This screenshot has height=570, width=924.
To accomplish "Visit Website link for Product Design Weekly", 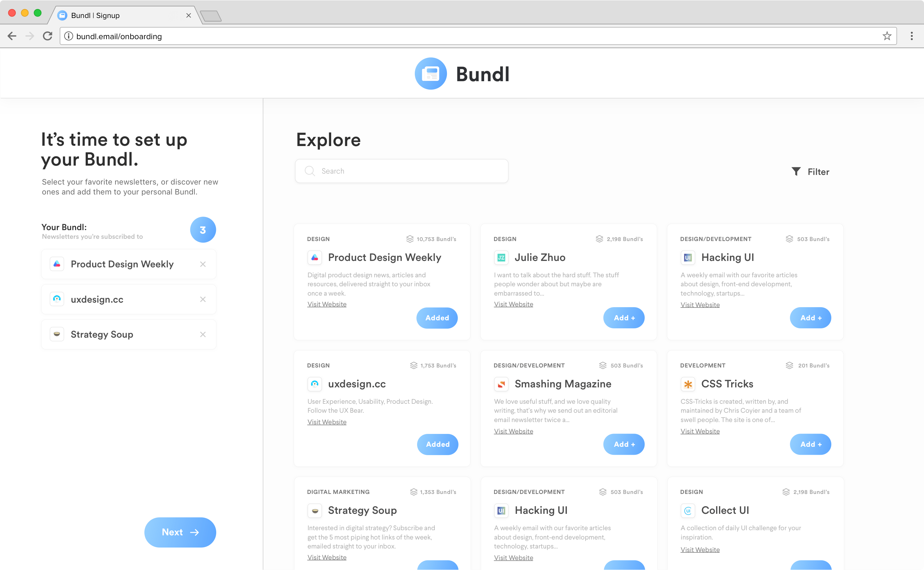I will [x=327, y=304].
